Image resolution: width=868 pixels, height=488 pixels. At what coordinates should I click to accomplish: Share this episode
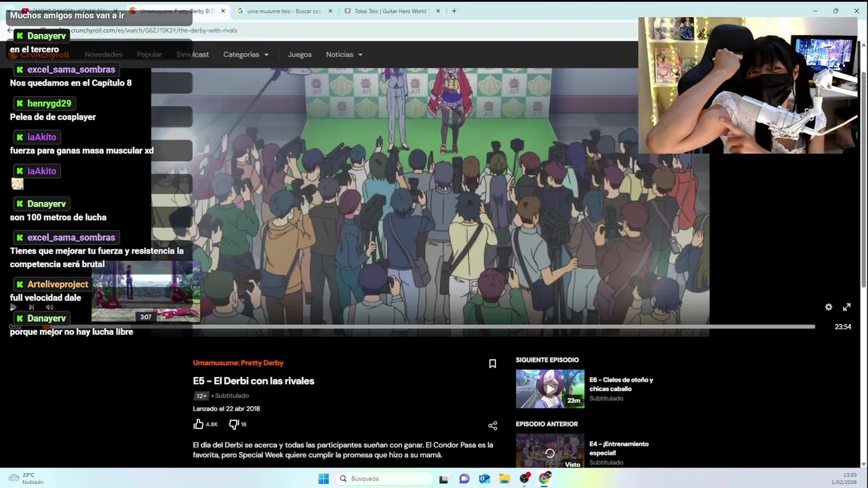492,426
